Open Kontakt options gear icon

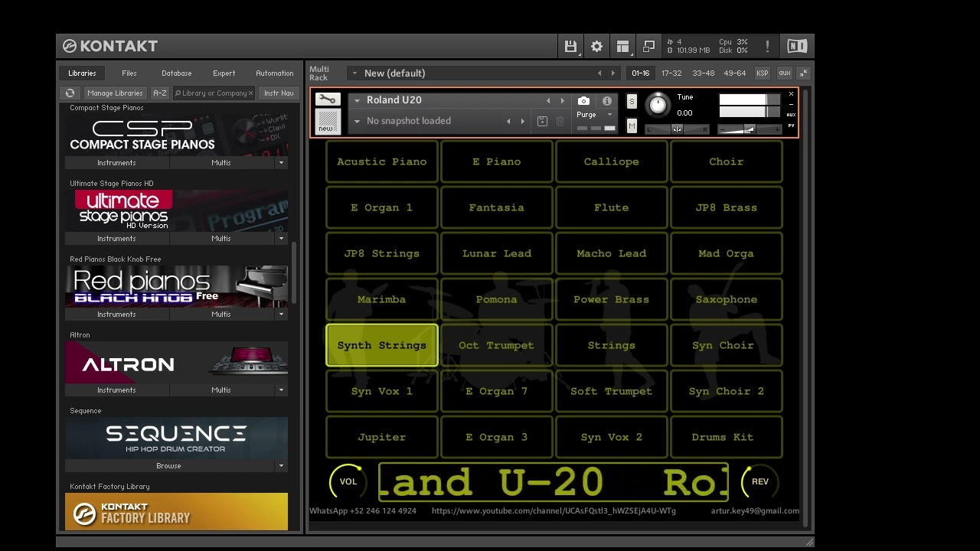pyautogui.click(x=596, y=47)
